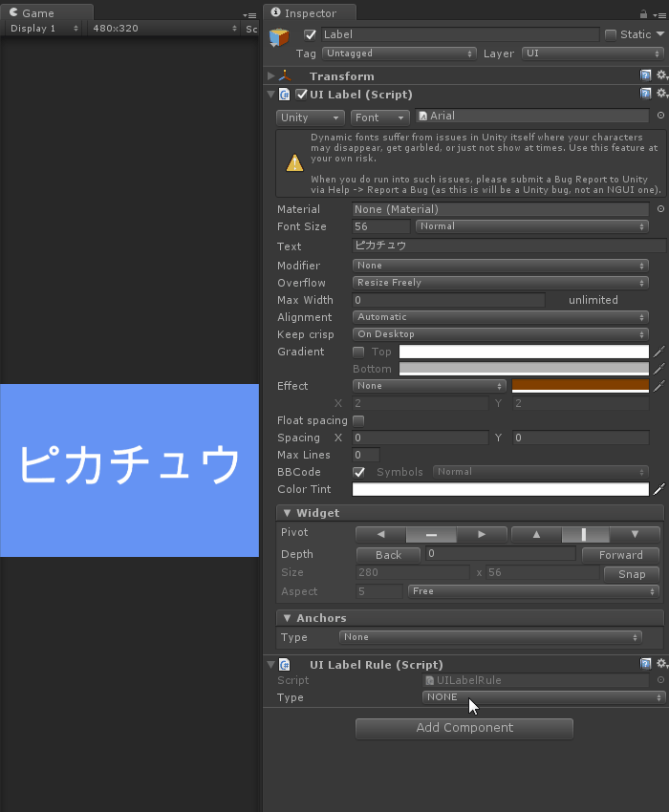Open the Effect brown color swatch

580,386
